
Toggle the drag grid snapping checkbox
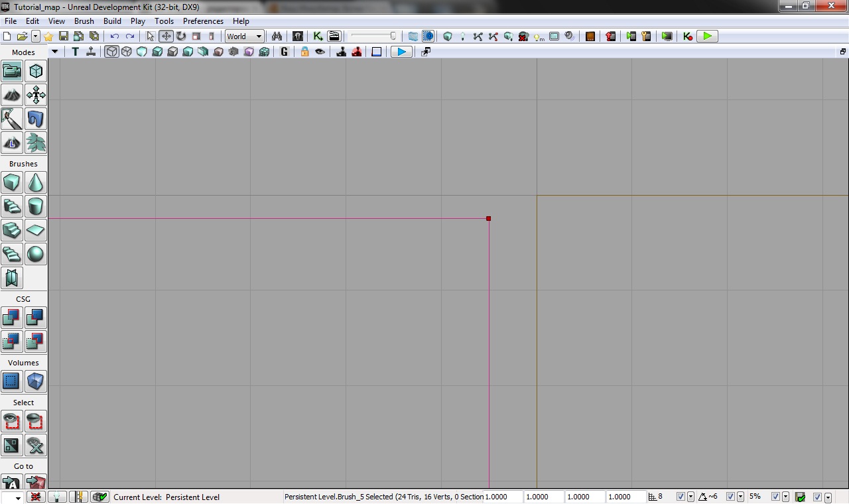pyautogui.click(x=681, y=497)
